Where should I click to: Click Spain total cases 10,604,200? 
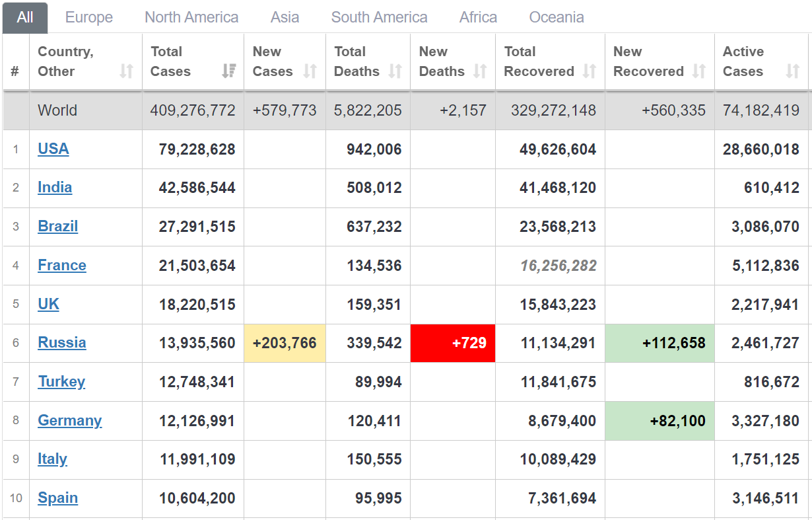pyautogui.click(x=197, y=499)
